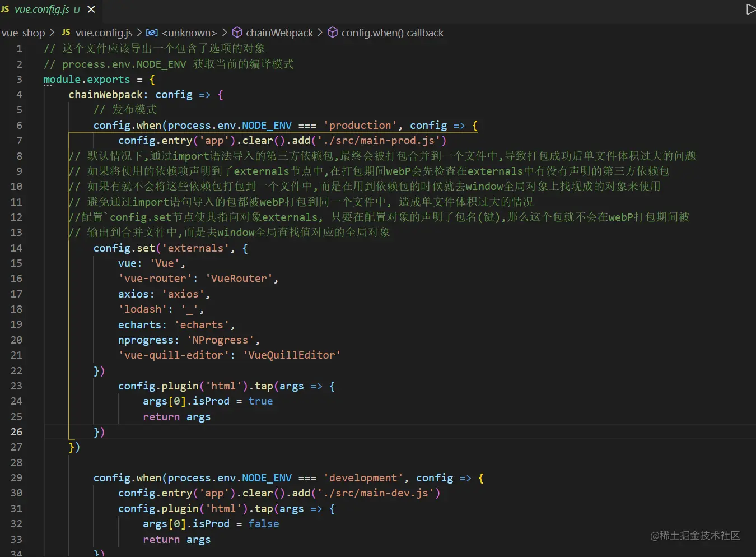Click the symbol icon before chainWebpack breadcrumb

(x=237, y=33)
